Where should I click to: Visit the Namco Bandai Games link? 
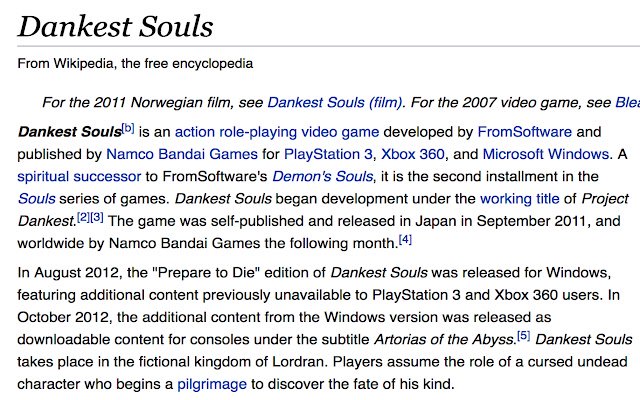182,154
